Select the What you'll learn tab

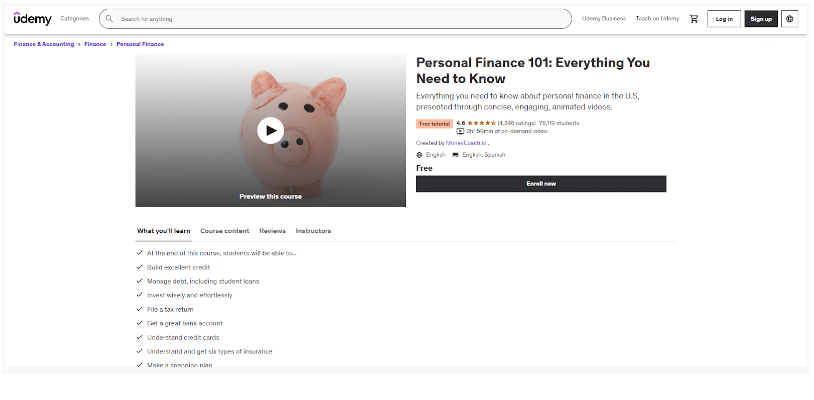coord(164,231)
